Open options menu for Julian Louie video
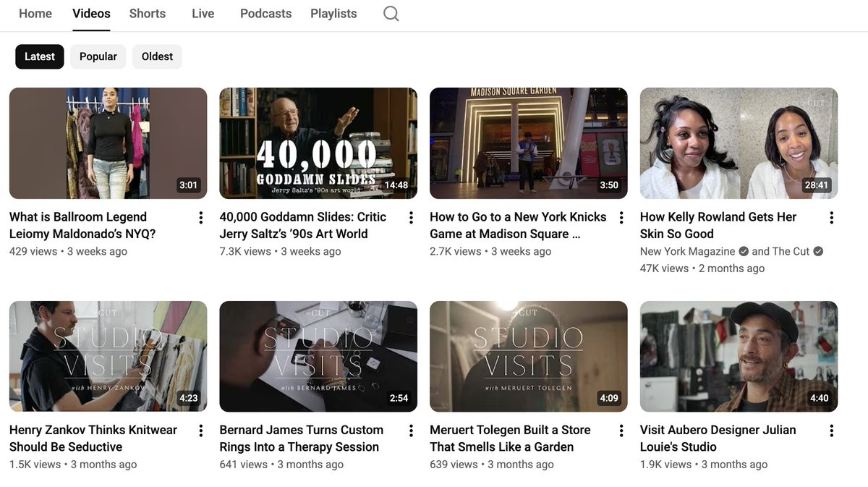This screenshot has width=868, height=487. [832, 431]
